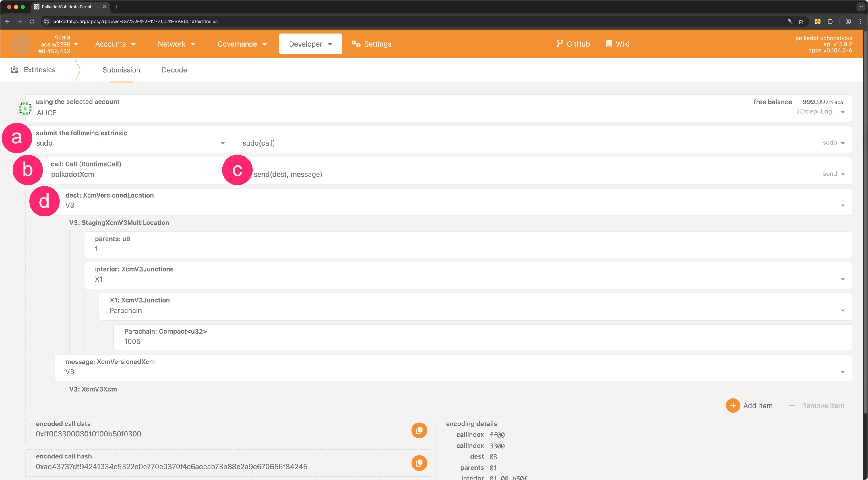The image size is (868, 480).
Task: Open X1 XcmV3Junction Parachain dropdown
Action: pyautogui.click(x=843, y=311)
